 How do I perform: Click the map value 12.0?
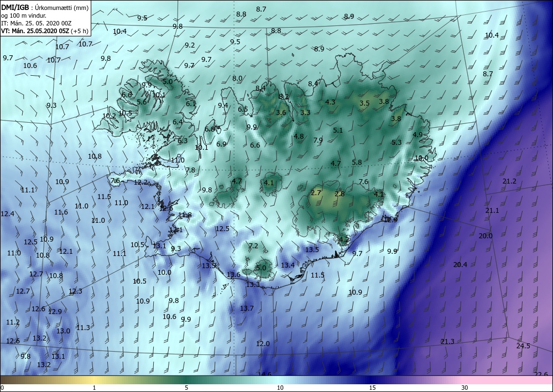(x=263, y=343)
